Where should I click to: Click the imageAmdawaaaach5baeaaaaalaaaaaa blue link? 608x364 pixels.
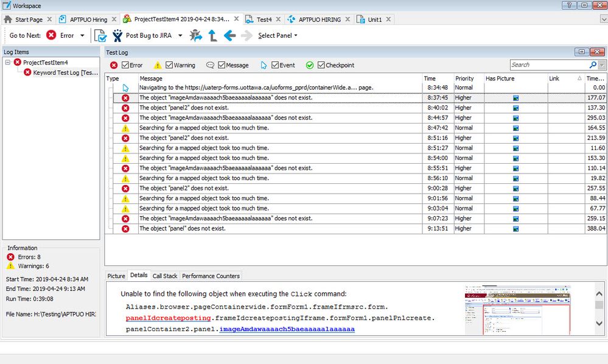(x=287, y=329)
